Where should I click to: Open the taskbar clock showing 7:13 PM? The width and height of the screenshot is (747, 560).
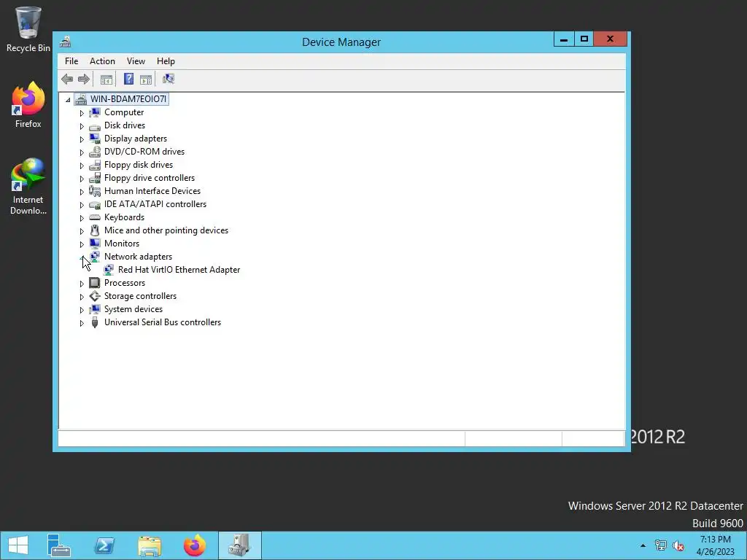coord(715,545)
